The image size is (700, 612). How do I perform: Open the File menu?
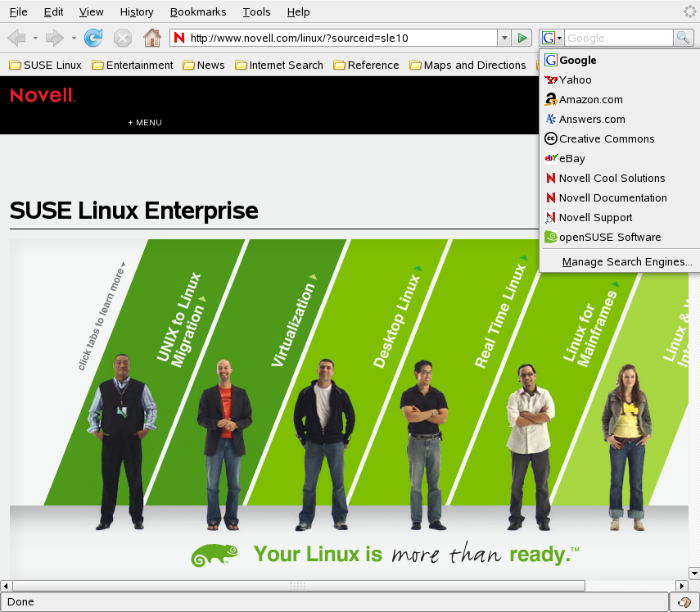click(18, 12)
